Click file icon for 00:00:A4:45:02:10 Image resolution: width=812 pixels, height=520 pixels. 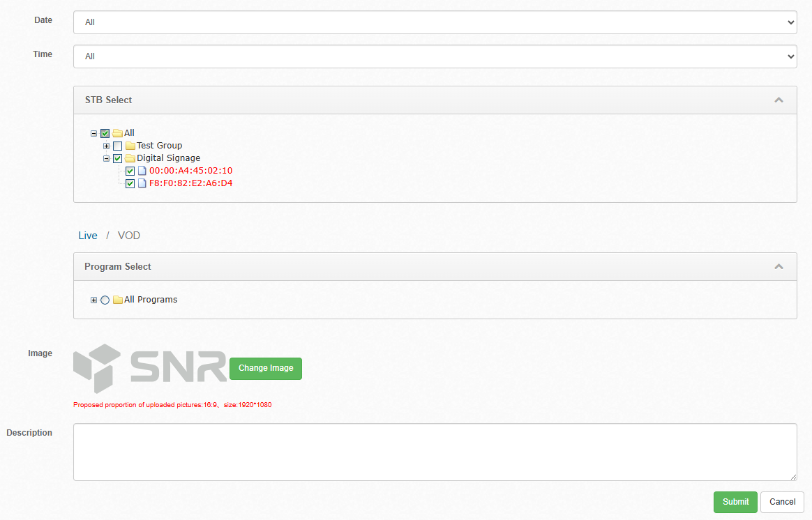(x=142, y=171)
